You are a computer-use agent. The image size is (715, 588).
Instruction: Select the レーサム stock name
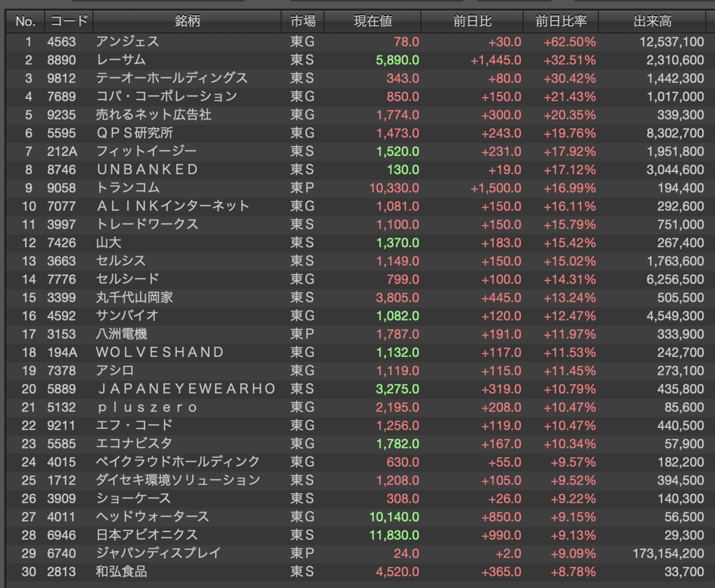[121, 60]
